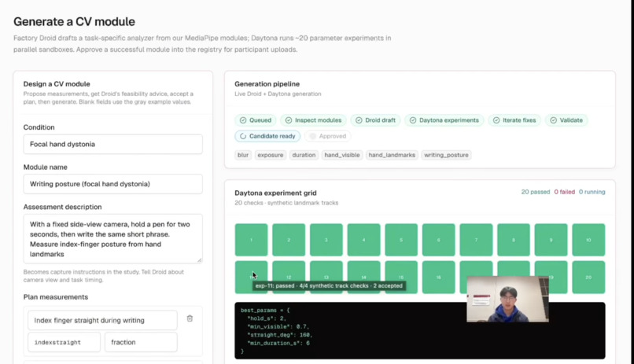Click the hand_landmarks module tag

point(392,155)
